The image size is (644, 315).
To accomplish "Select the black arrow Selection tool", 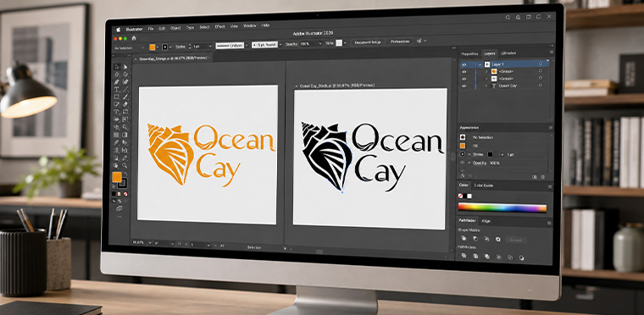I will coord(117,67).
